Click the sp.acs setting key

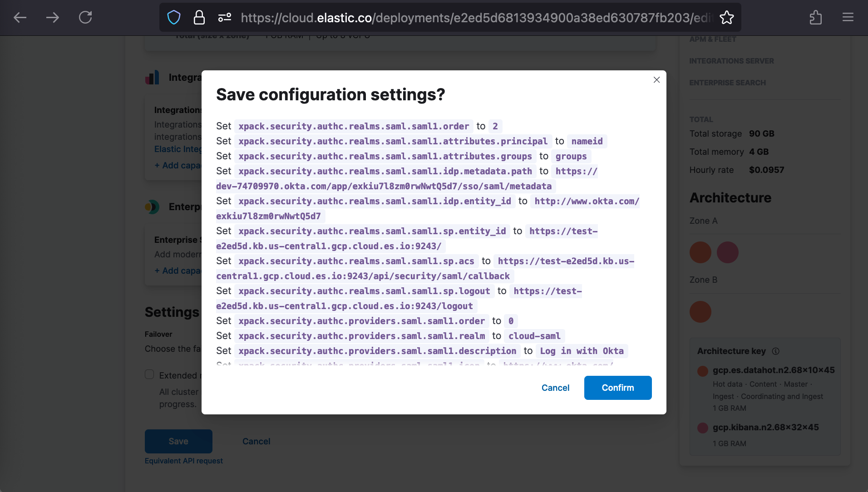tap(356, 261)
